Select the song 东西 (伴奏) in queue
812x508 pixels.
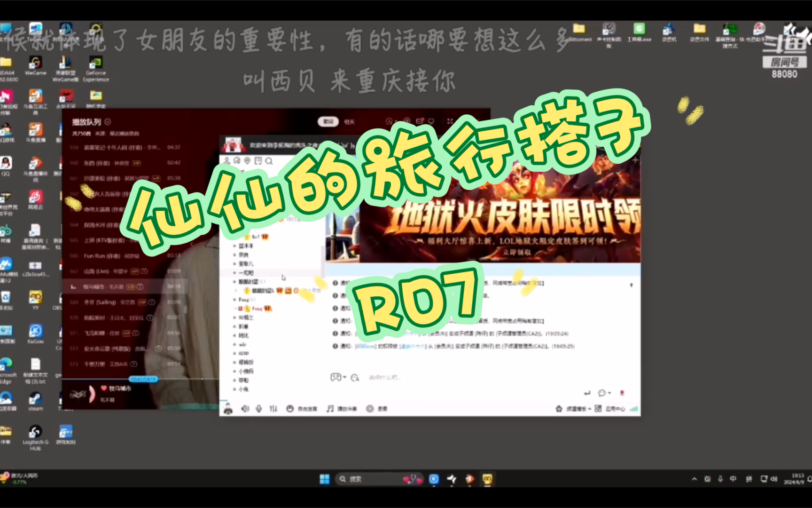coord(125,163)
